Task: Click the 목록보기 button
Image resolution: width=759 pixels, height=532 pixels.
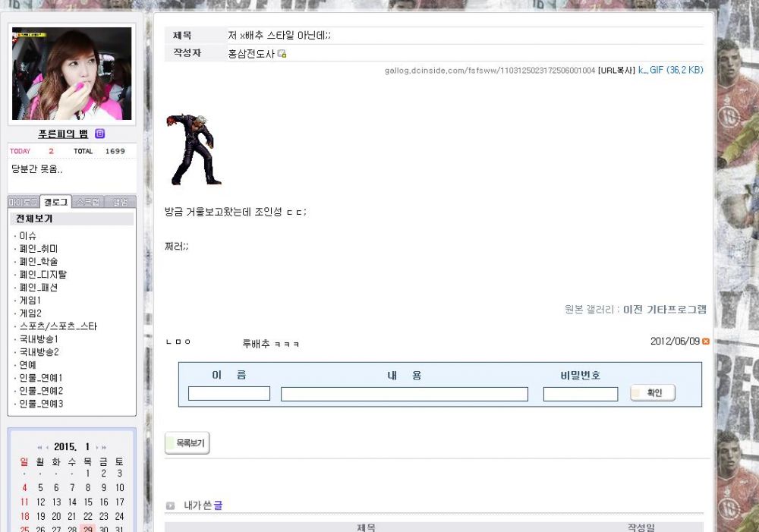Action: (187, 443)
